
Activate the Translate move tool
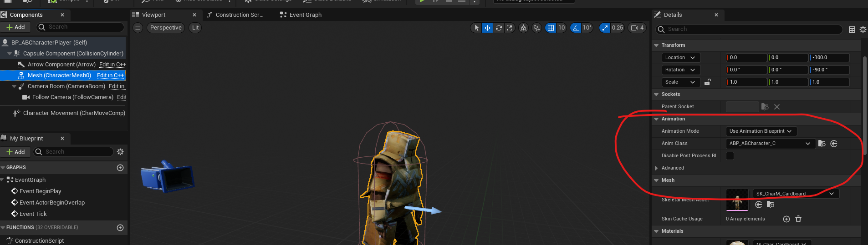click(x=487, y=28)
